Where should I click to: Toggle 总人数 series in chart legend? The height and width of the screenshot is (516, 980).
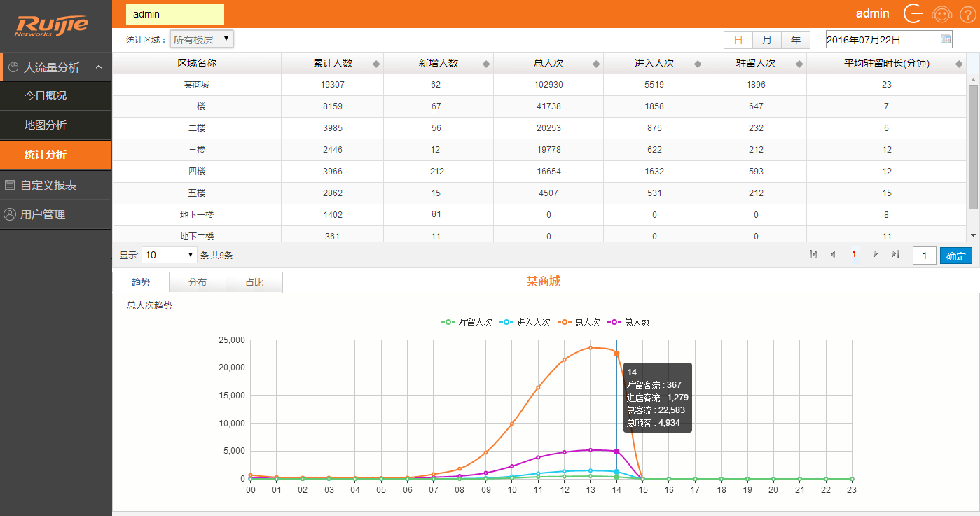tap(629, 322)
